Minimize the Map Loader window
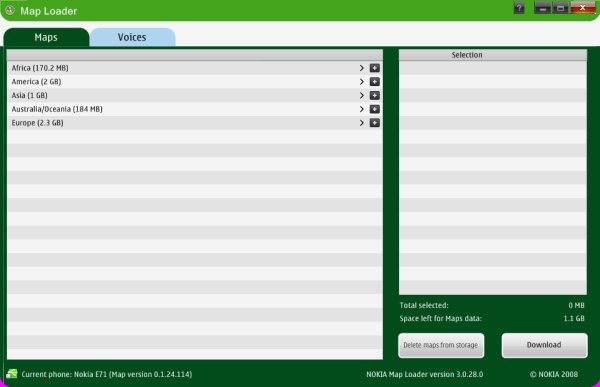This screenshot has height=387, width=600. [543, 8]
